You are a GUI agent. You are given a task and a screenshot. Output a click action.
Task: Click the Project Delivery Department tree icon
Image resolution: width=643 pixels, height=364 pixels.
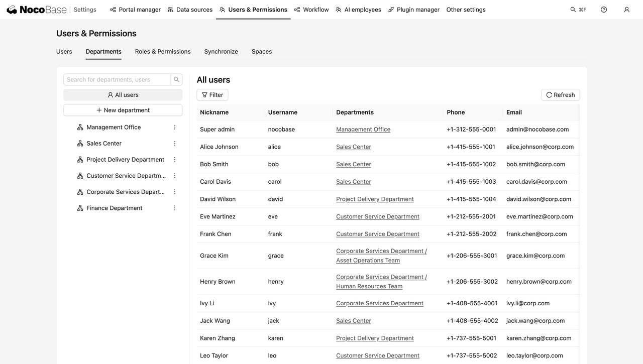tap(80, 160)
